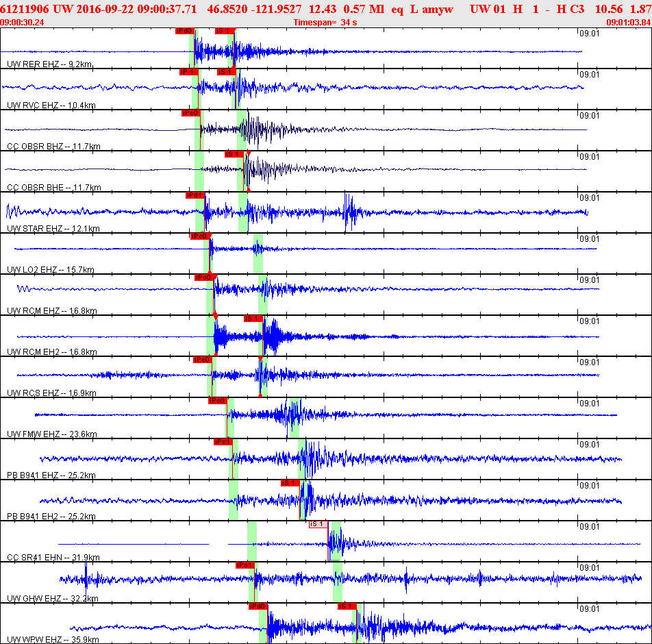Click the iPc1 pick flag on UW GHW EHZ
This screenshot has height=644, width=652.
(x=244, y=565)
